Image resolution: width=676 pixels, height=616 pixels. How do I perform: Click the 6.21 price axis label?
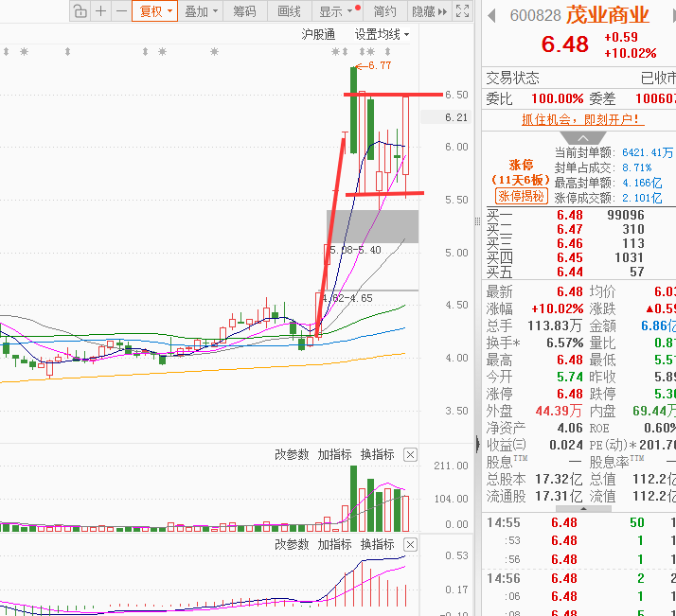pyautogui.click(x=456, y=117)
